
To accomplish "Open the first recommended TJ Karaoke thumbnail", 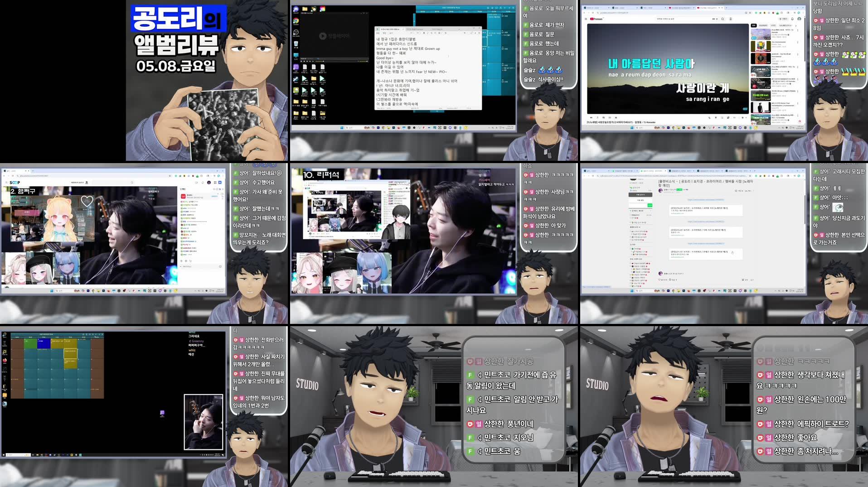I will pos(761,34).
